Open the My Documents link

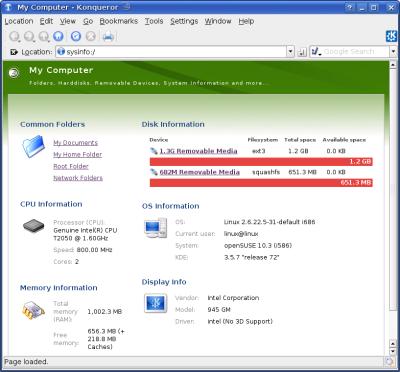[75, 143]
